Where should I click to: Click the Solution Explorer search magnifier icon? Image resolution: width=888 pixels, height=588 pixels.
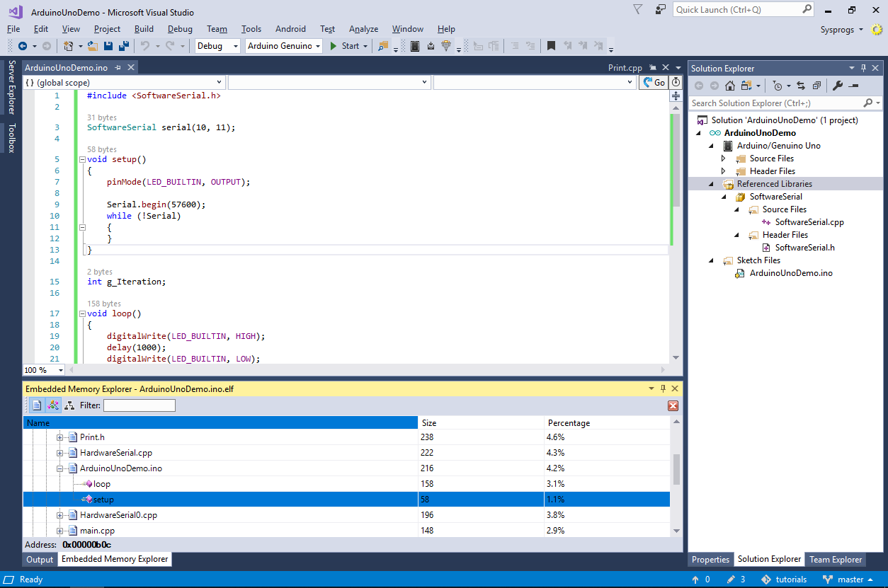(868, 103)
